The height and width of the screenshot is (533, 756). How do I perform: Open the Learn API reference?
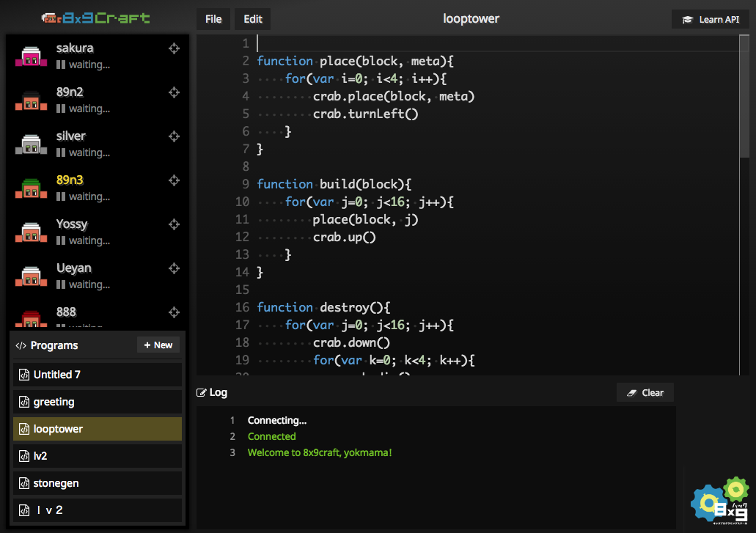(x=710, y=19)
